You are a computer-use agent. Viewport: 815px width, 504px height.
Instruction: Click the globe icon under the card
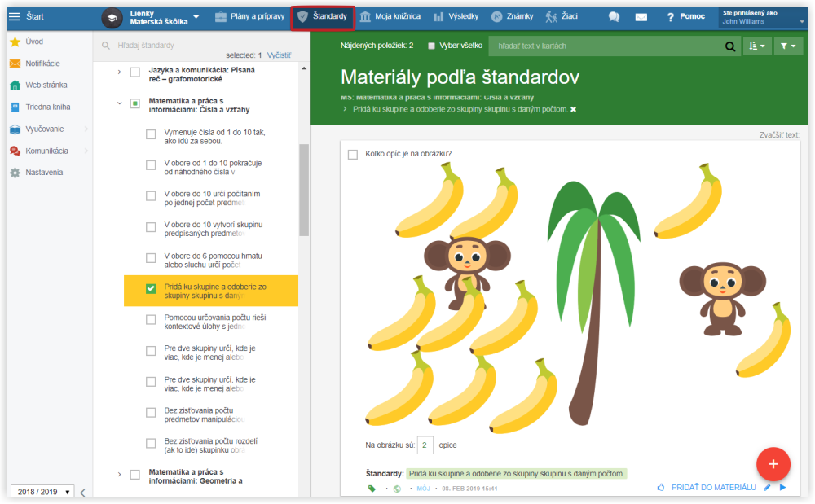397,489
